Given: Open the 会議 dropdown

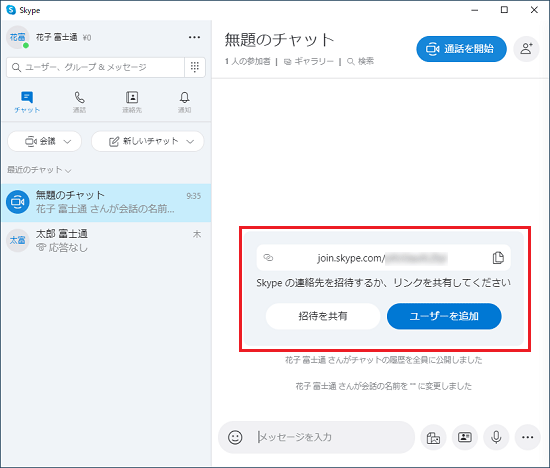Looking at the screenshot, I should click(45, 141).
